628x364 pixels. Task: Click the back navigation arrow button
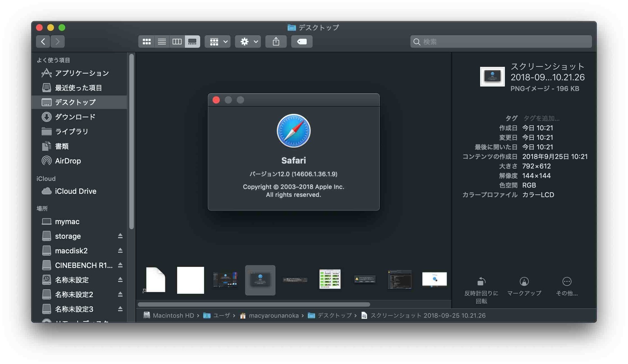point(43,41)
